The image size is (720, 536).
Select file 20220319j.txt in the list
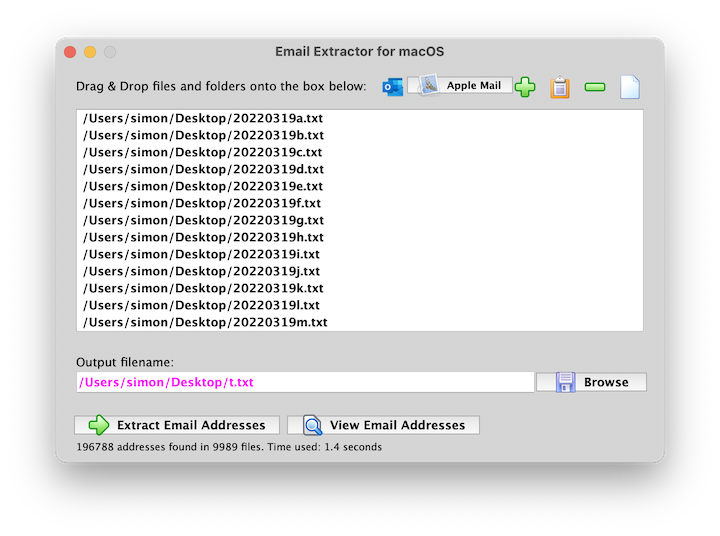tap(360, 271)
